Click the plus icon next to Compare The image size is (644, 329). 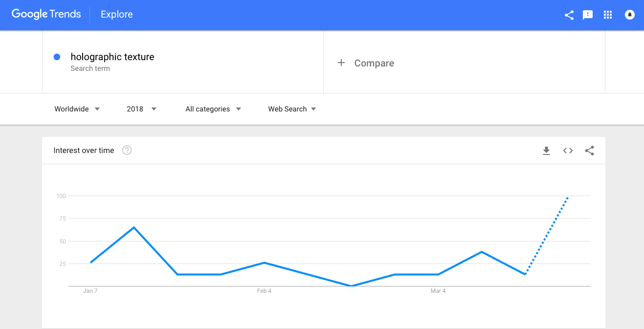coord(341,63)
